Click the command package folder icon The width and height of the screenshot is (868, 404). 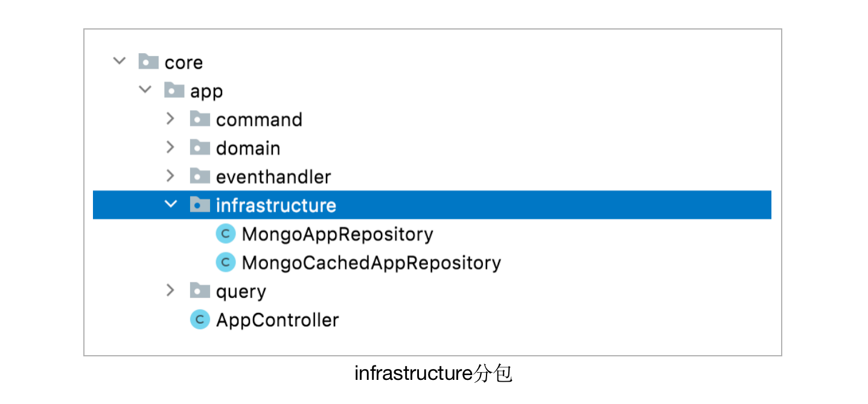[x=200, y=119]
